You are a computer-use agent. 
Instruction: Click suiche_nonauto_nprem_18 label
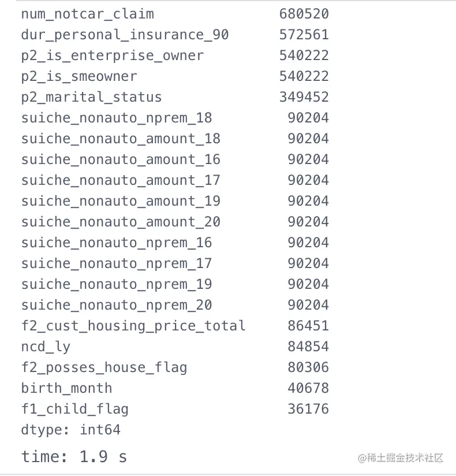click(117, 118)
